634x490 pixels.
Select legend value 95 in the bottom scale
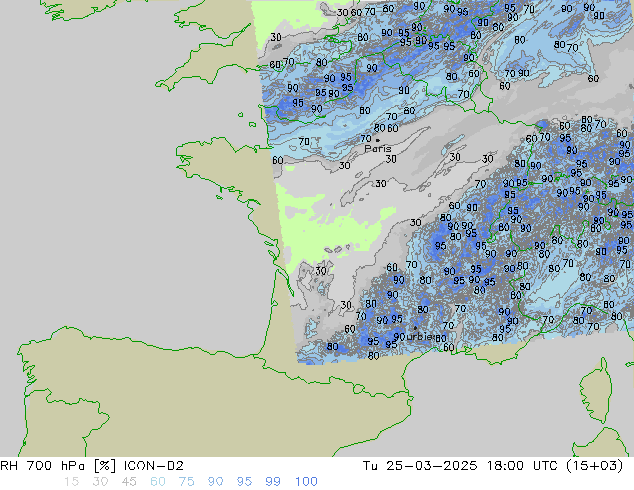point(244,482)
